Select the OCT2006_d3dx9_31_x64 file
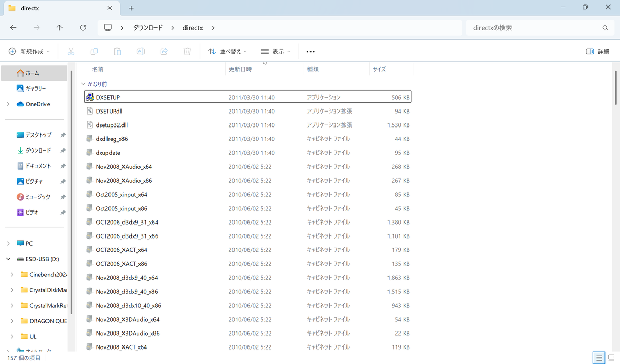Viewport: 620px width, 364px height. click(x=248, y=222)
